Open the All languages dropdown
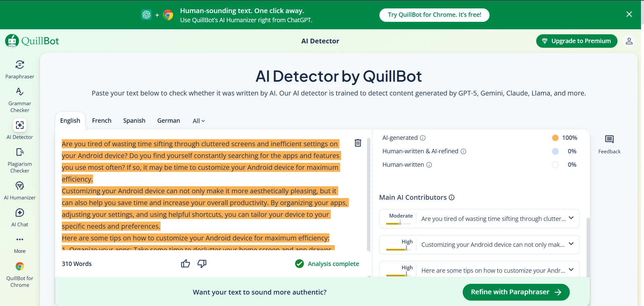The height and width of the screenshot is (306, 644). pyautogui.click(x=198, y=120)
